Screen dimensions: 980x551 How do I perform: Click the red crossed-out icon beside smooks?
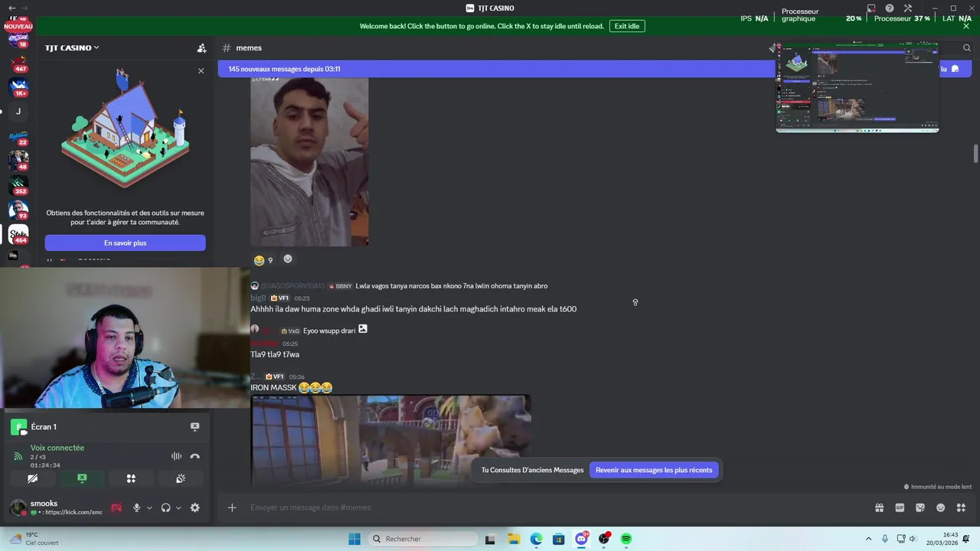pyautogui.click(x=116, y=507)
